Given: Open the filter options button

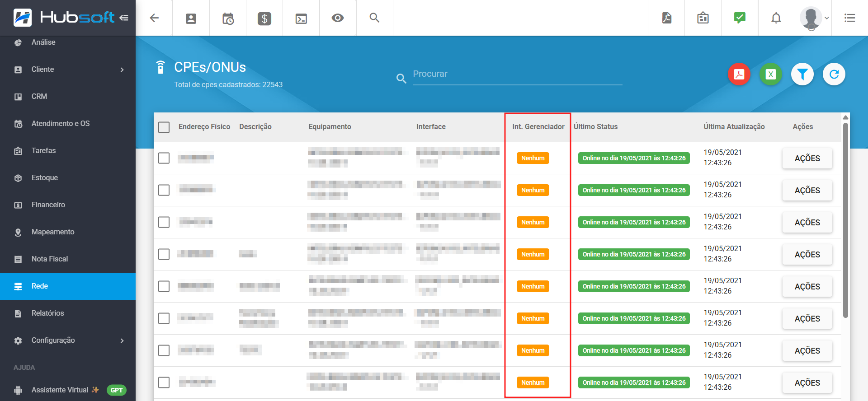Looking at the screenshot, I should (802, 74).
